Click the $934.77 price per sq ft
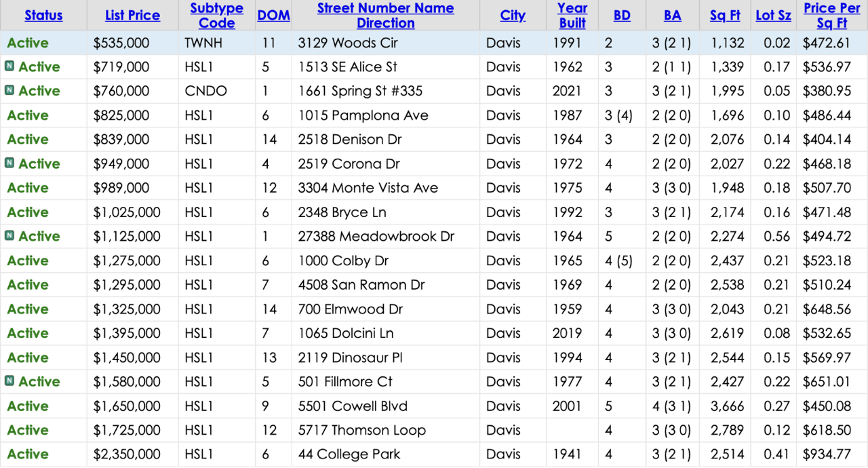The height and width of the screenshot is (468, 868). 827,454
